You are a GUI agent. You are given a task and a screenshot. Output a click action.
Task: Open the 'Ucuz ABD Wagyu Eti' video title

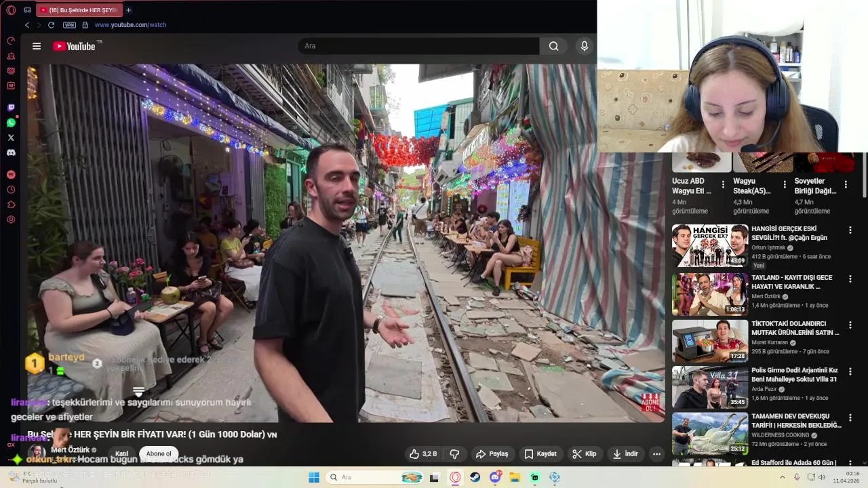click(692, 186)
